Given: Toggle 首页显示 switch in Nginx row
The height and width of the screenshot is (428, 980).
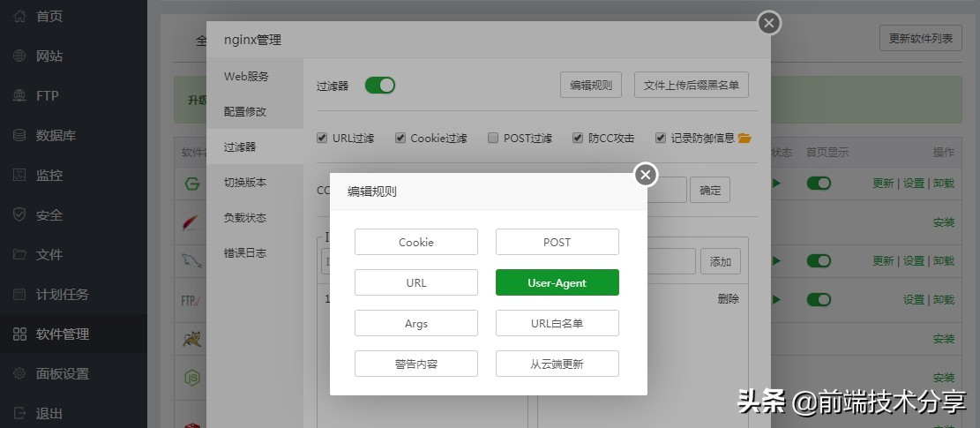Looking at the screenshot, I should tap(819, 183).
